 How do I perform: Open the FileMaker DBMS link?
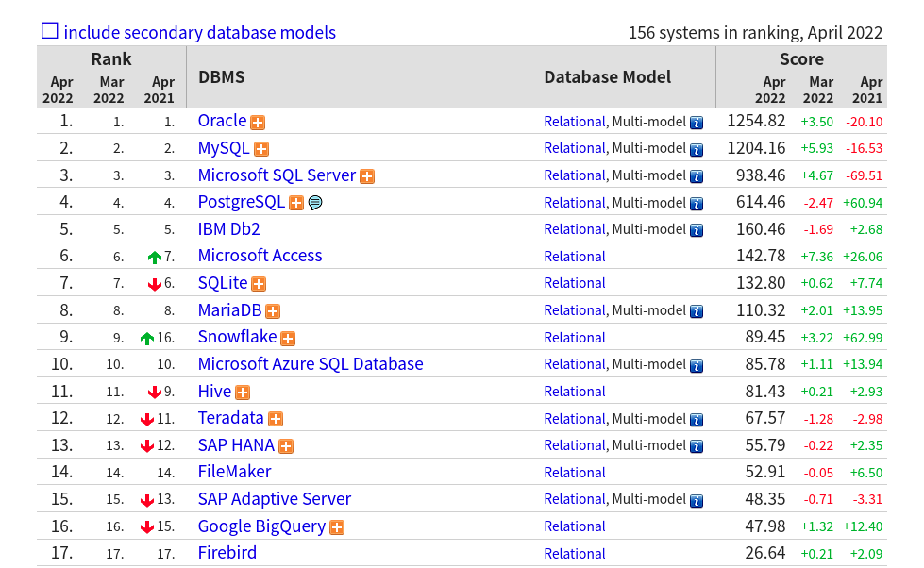pos(234,472)
